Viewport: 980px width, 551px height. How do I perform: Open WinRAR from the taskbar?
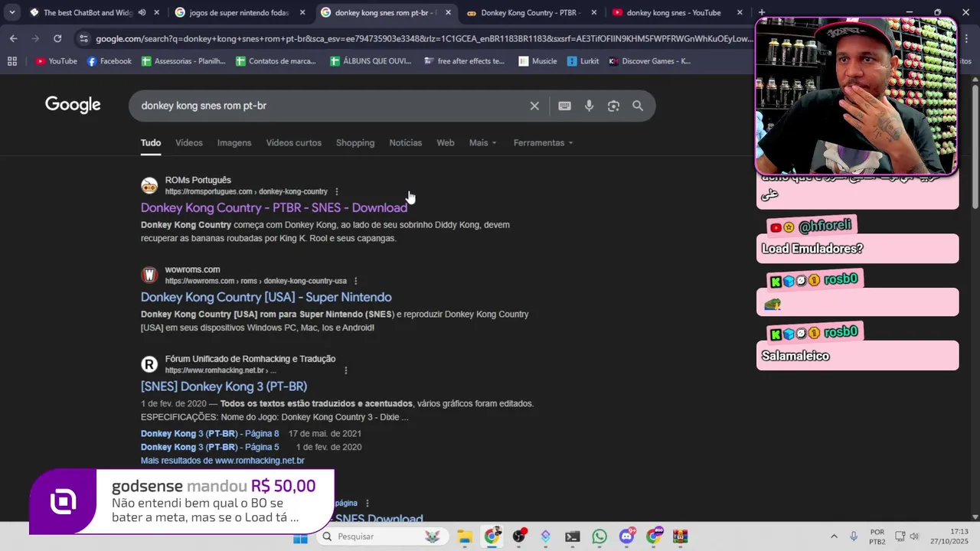pos(680,537)
